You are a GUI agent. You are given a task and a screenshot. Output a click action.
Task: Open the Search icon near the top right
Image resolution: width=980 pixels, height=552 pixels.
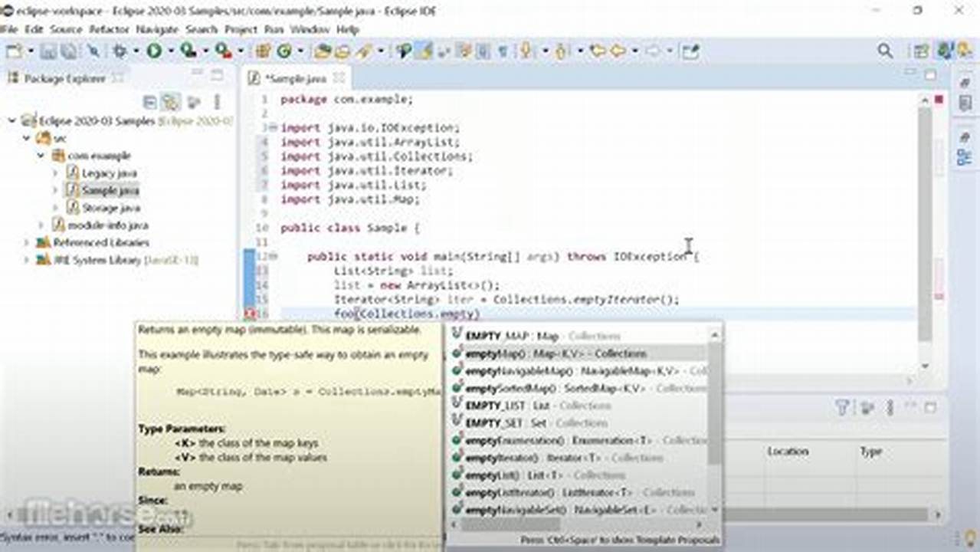883,51
